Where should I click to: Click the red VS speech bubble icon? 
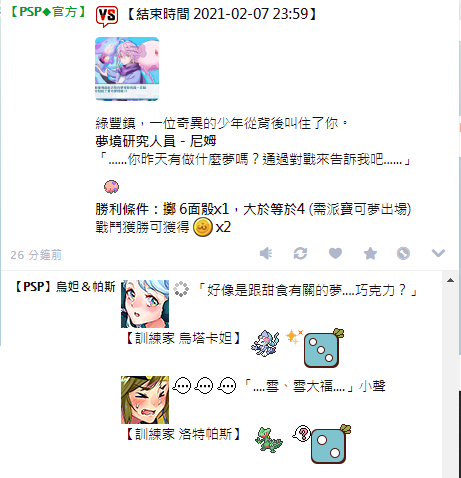107,16
